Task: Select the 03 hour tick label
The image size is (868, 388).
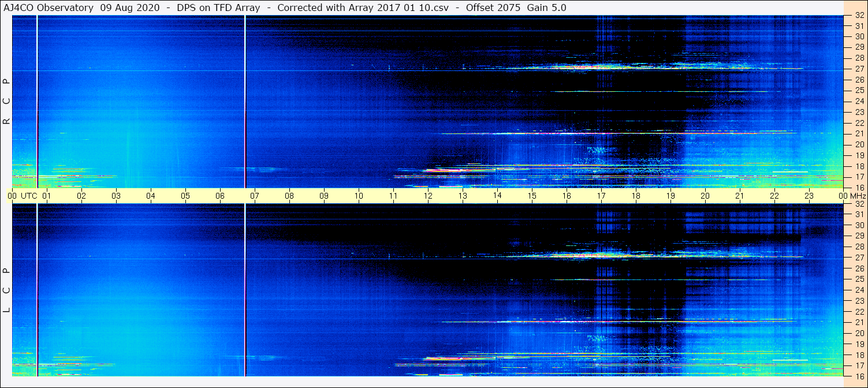Action: (x=116, y=196)
